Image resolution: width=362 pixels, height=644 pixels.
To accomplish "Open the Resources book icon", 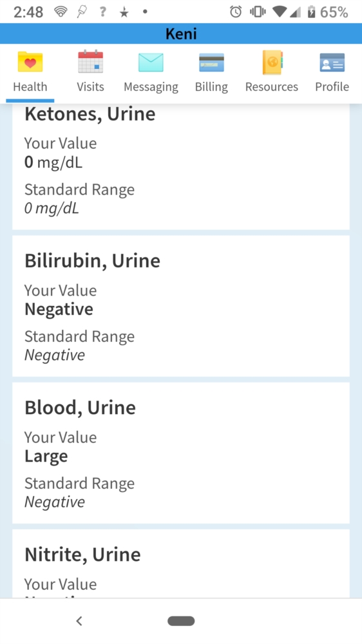I will 272,62.
